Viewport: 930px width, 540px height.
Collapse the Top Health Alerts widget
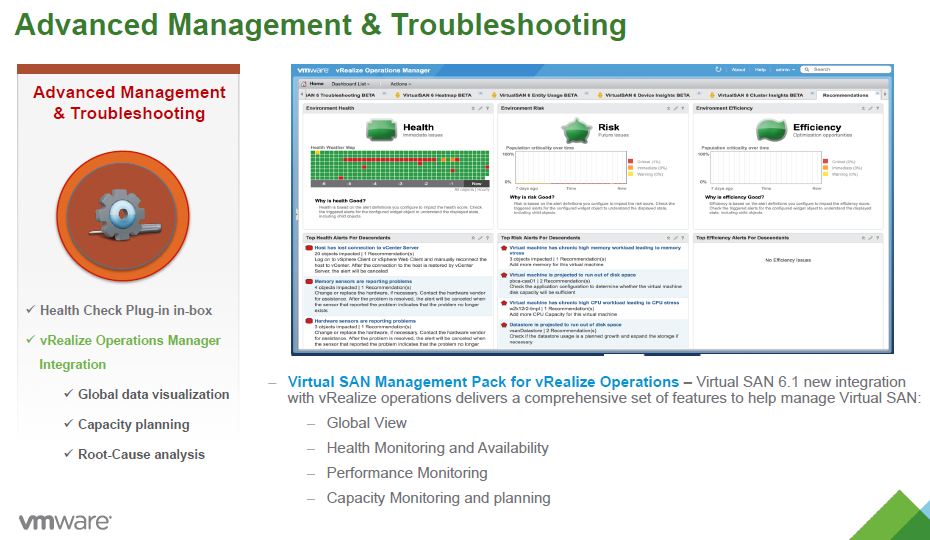click(472, 238)
